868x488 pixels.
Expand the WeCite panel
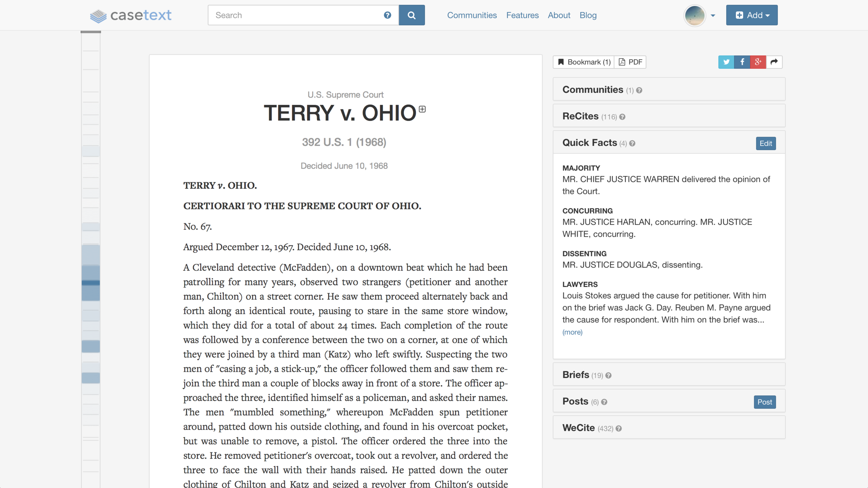pos(669,428)
